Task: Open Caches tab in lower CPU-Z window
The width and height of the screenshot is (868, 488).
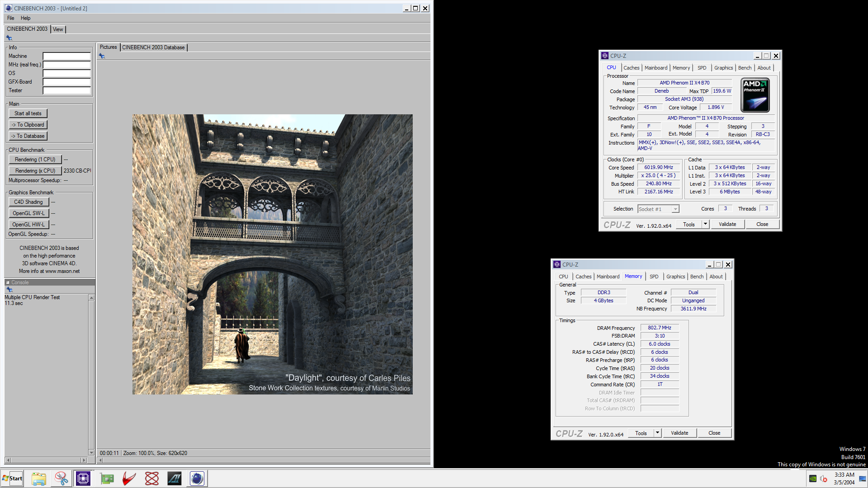Action: (584, 277)
